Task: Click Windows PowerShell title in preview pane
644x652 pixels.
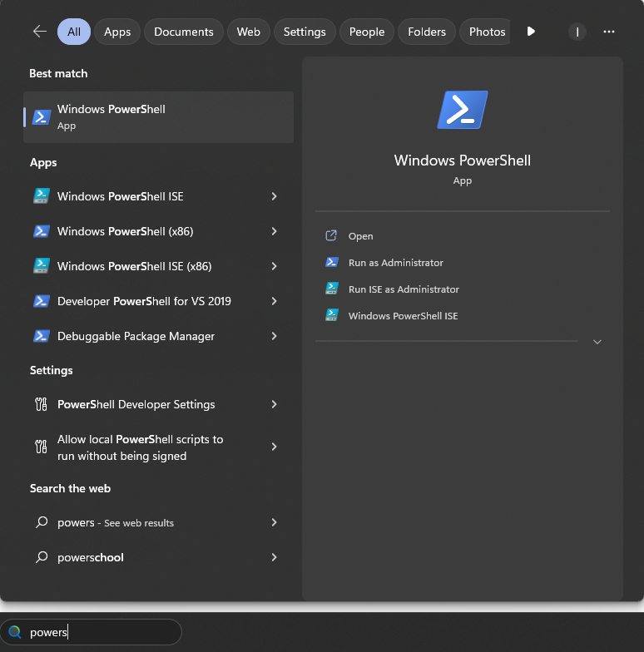Action: 463,161
